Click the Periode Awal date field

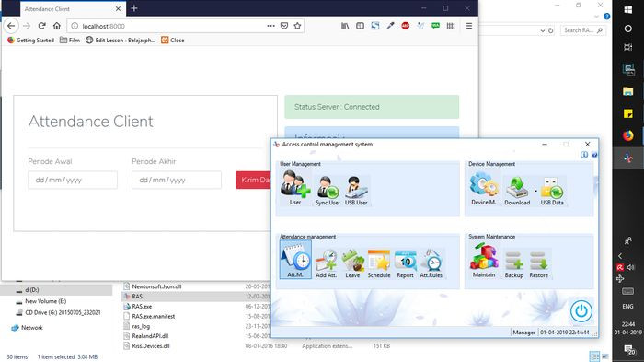click(73, 181)
